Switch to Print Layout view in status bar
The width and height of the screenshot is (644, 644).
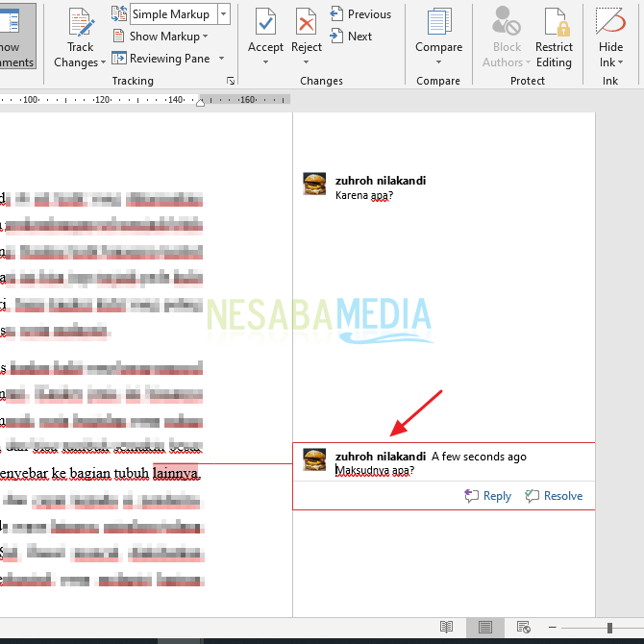point(486,628)
